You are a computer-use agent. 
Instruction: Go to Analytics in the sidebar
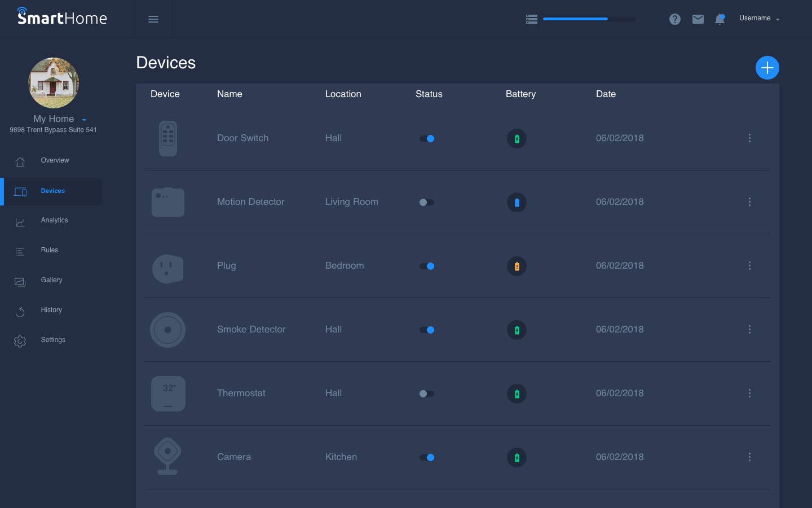click(x=54, y=220)
